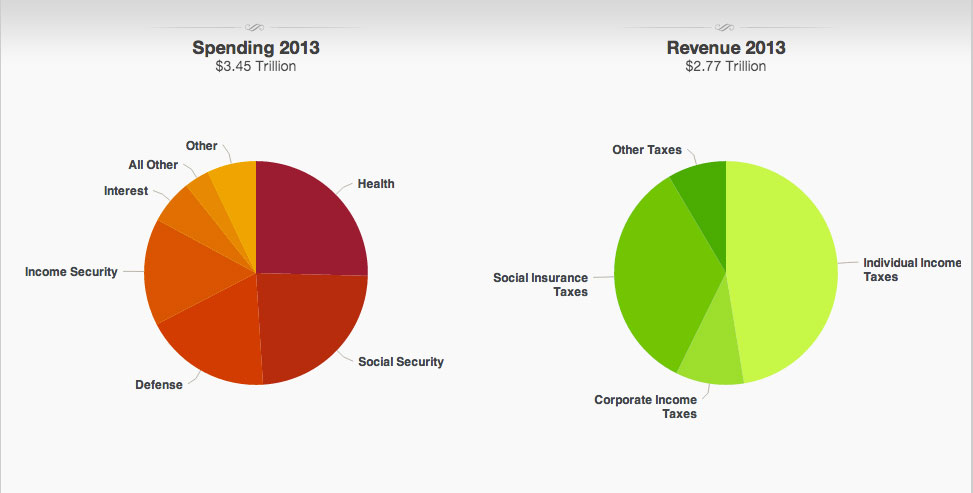Click the Corporate Income Taxes pie slice
This screenshot has height=493, width=973.
click(711, 359)
